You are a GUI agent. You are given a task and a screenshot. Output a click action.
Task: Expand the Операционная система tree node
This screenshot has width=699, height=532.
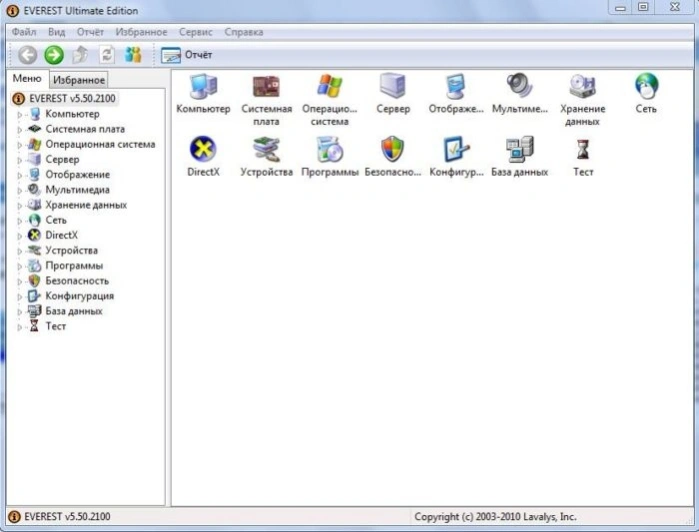(x=19, y=145)
